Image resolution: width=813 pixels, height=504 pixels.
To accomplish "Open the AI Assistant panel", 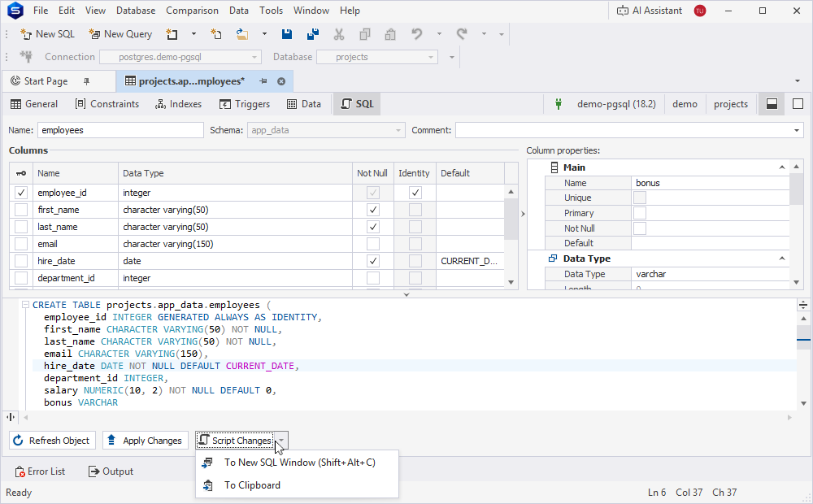I will click(649, 11).
